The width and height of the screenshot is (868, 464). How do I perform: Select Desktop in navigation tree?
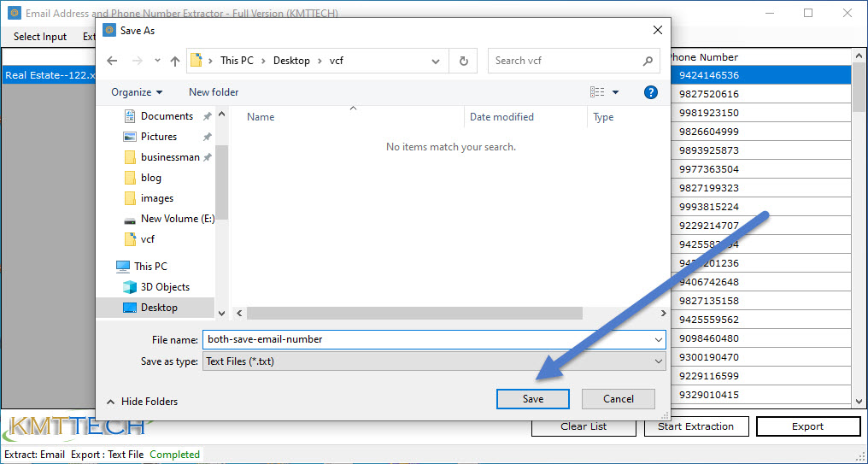(159, 308)
